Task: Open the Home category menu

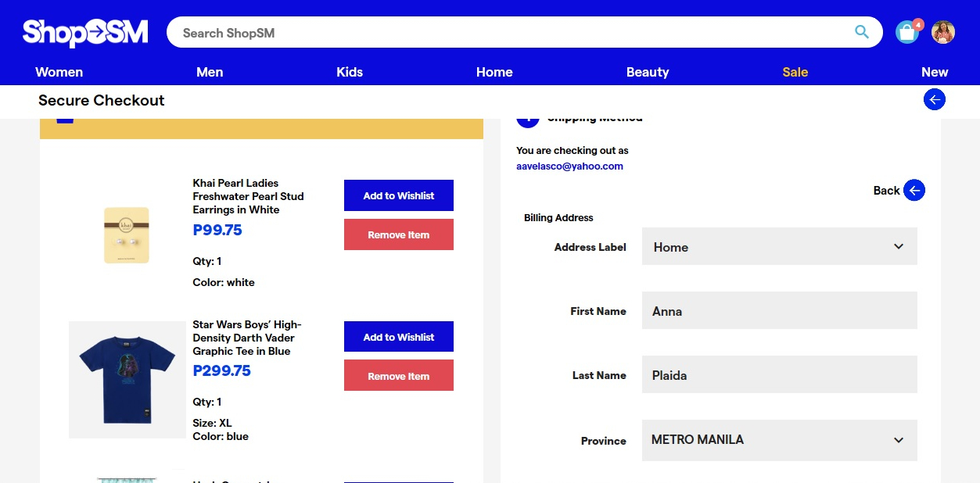Action: tap(494, 72)
